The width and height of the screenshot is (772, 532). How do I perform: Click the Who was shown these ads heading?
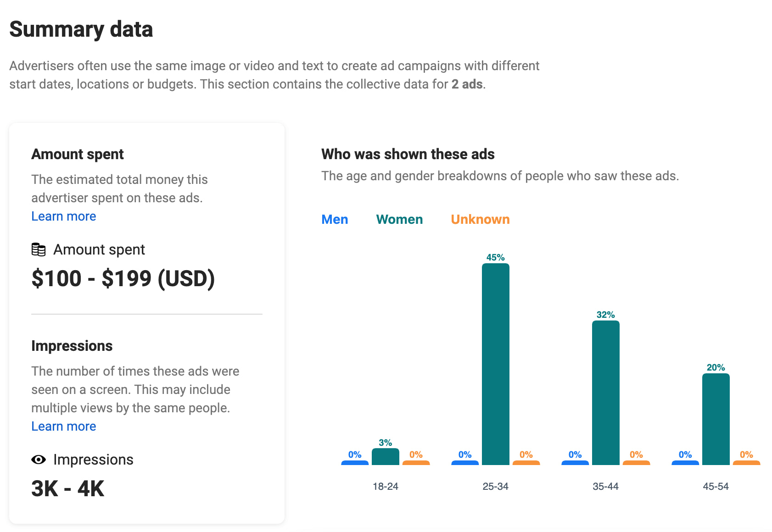point(408,154)
